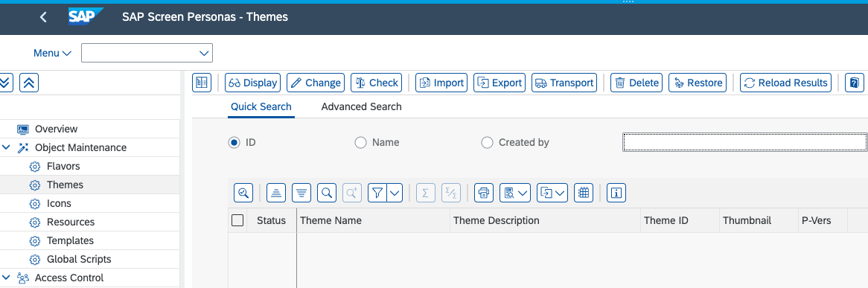Image resolution: width=868 pixels, height=288 pixels.
Task: Toggle the navigation panel icon left of Display
Action: click(202, 83)
